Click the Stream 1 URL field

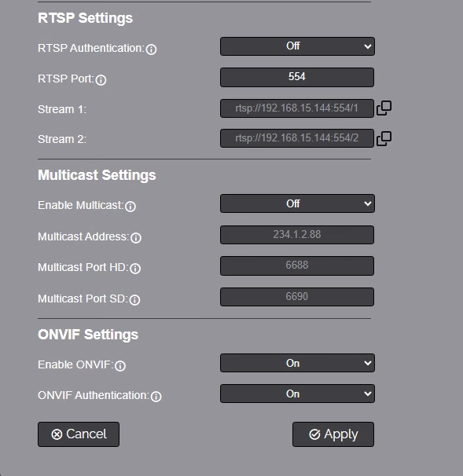coord(297,108)
